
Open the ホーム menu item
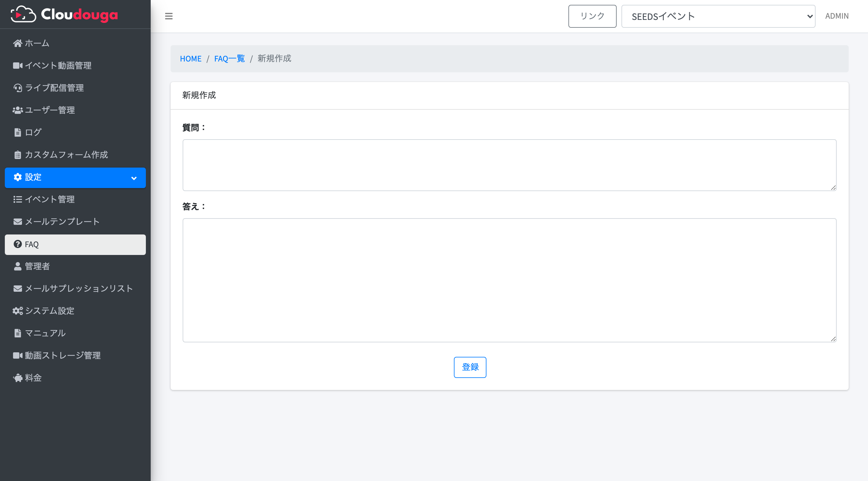click(75, 43)
